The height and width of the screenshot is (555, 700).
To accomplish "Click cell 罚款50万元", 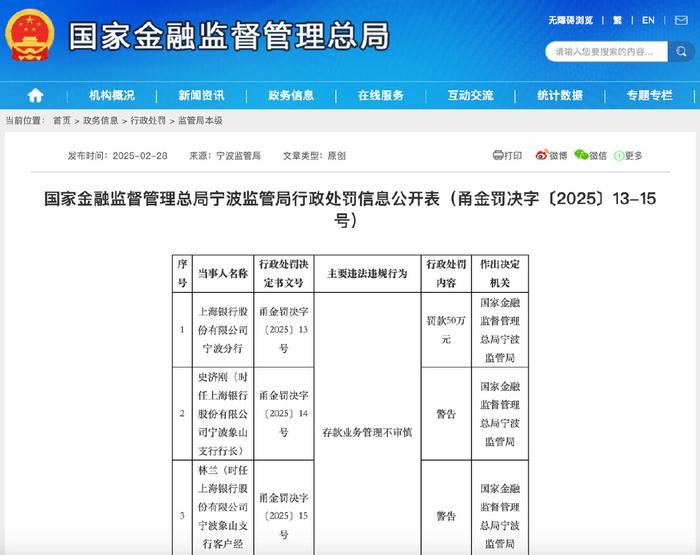I will point(446,330).
